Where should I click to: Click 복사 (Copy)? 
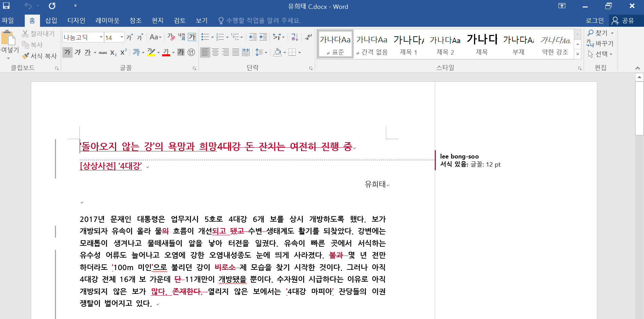32,44
